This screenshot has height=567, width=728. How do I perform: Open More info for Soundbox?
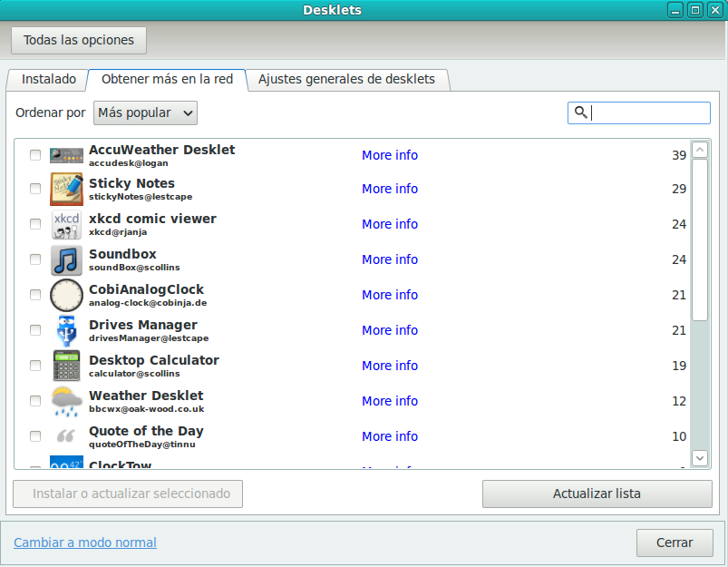pyautogui.click(x=390, y=259)
